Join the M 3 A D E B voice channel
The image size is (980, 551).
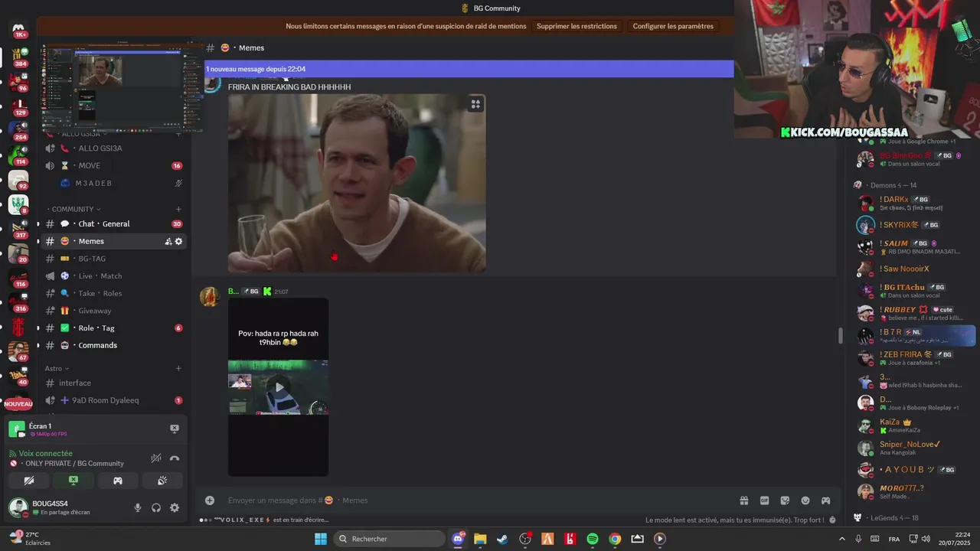[113, 183]
